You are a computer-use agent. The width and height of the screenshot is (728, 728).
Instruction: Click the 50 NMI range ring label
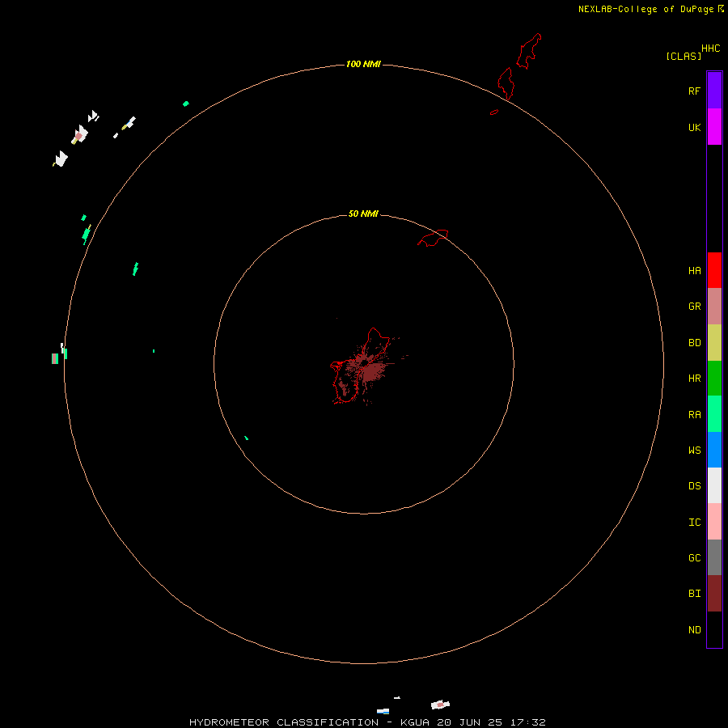tap(363, 214)
